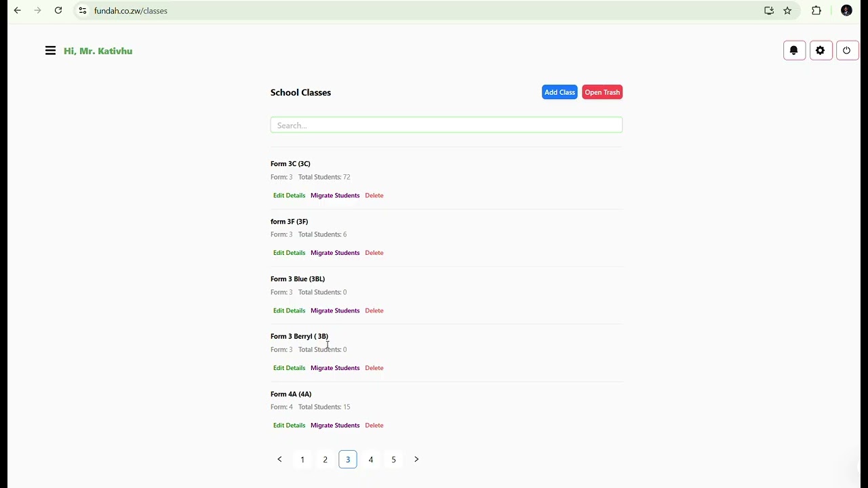Image resolution: width=868 pixels, height=488 pixels.
Task: Go to pagination page 5
Action: pyautogui.click(x=393, y=460)
